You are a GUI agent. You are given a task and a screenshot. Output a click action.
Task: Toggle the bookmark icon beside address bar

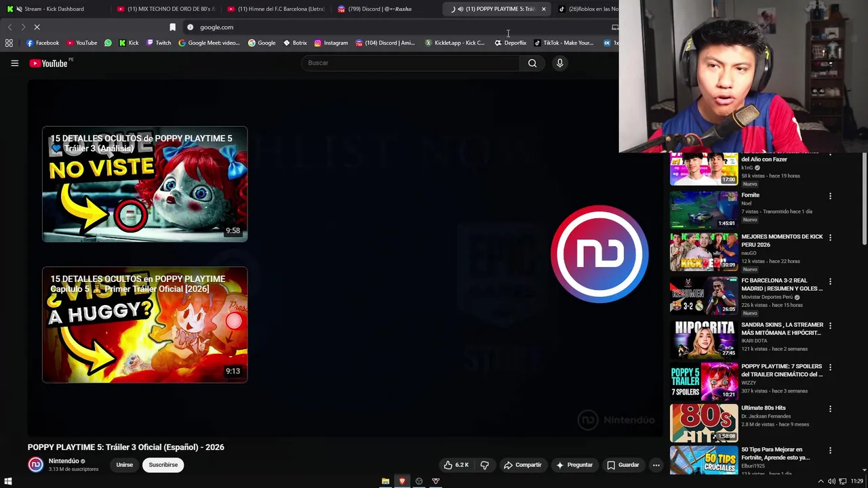point(172,27)
